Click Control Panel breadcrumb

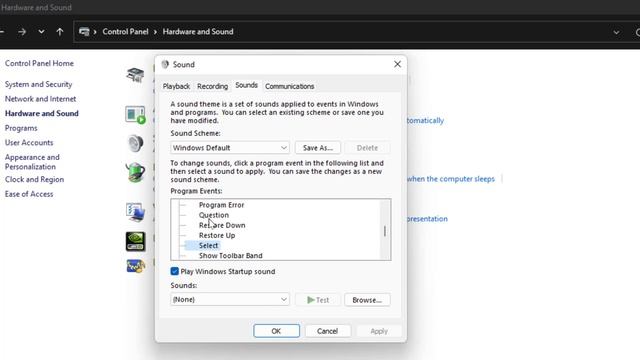coord(125,31)
